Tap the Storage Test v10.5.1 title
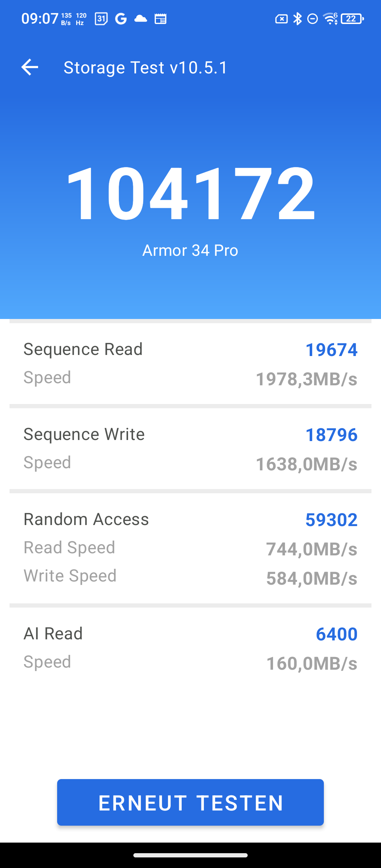 pos(145,67)
